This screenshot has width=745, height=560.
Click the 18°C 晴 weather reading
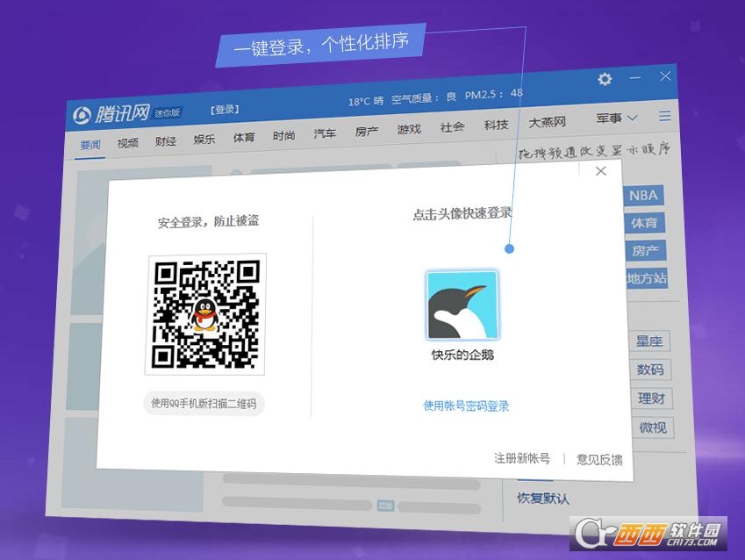point(366,101)
